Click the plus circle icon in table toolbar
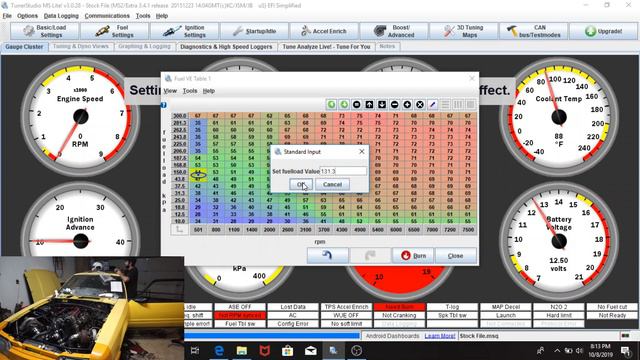Screen dimensions: 640x360 tap(407, 104)
